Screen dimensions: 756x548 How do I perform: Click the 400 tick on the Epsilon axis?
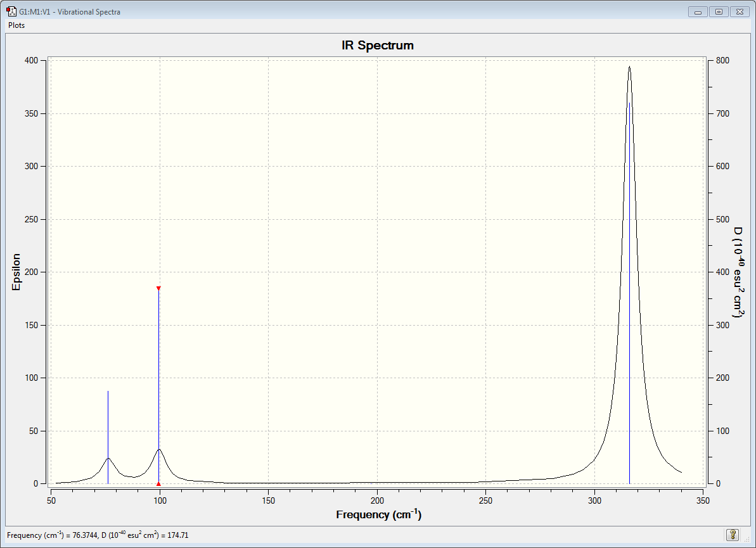(31, 60)
